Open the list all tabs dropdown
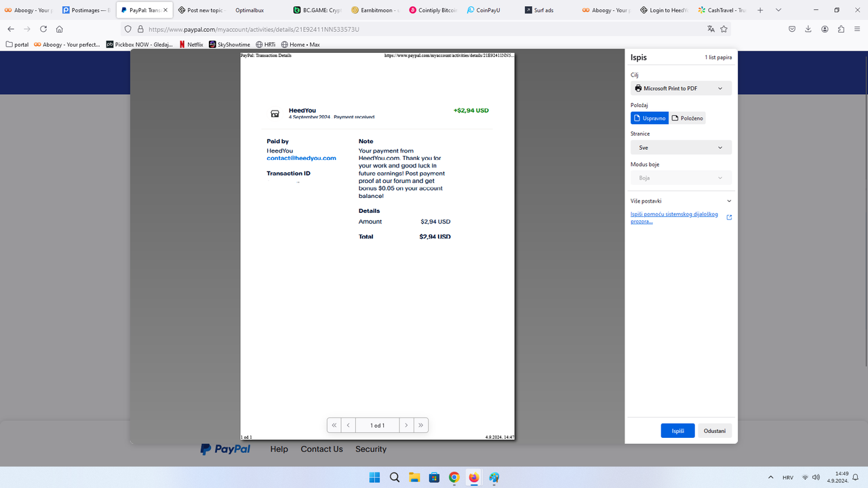 (778, 10)
